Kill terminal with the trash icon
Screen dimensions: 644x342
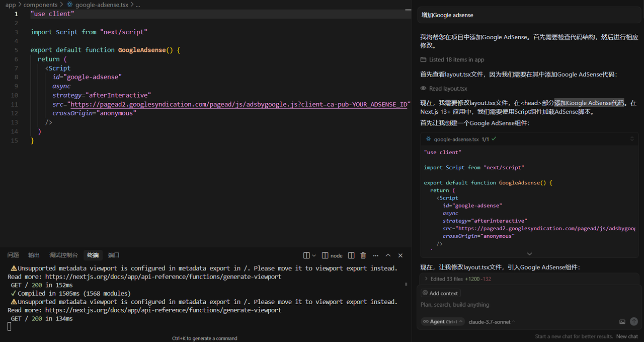(x=363, y=255)
